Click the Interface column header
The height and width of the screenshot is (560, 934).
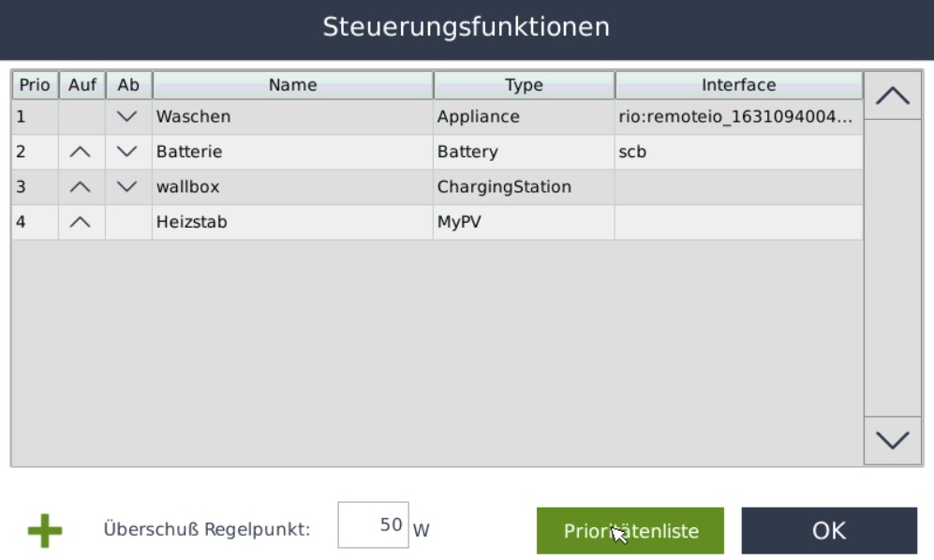[738, 85]
